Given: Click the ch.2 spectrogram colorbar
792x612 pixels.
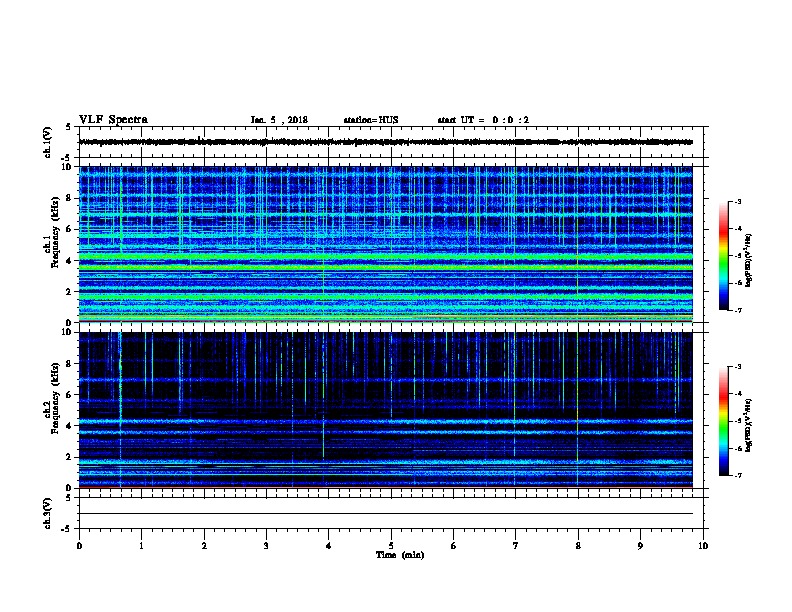Looking at the screenshot, I should click(x=723, y=421).
